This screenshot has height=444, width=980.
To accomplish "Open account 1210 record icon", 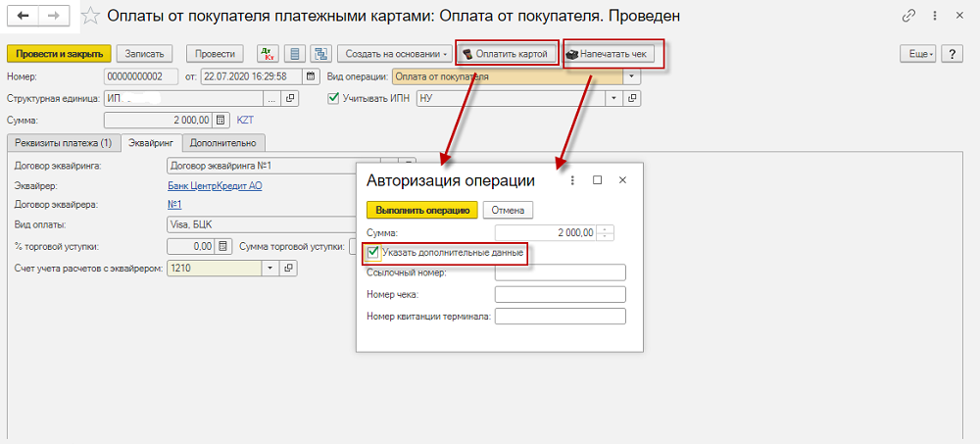I will pos(288,269).
